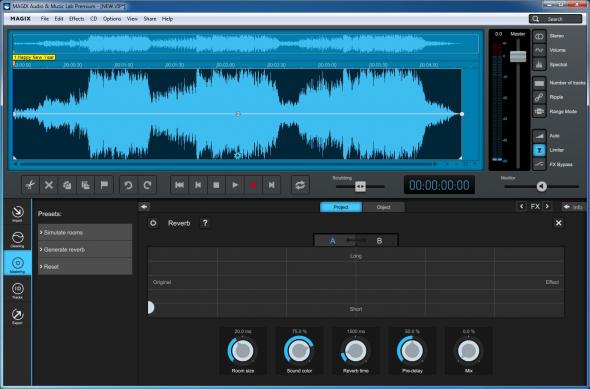
Task: Click the Mix knob
Action: (468, 351)
